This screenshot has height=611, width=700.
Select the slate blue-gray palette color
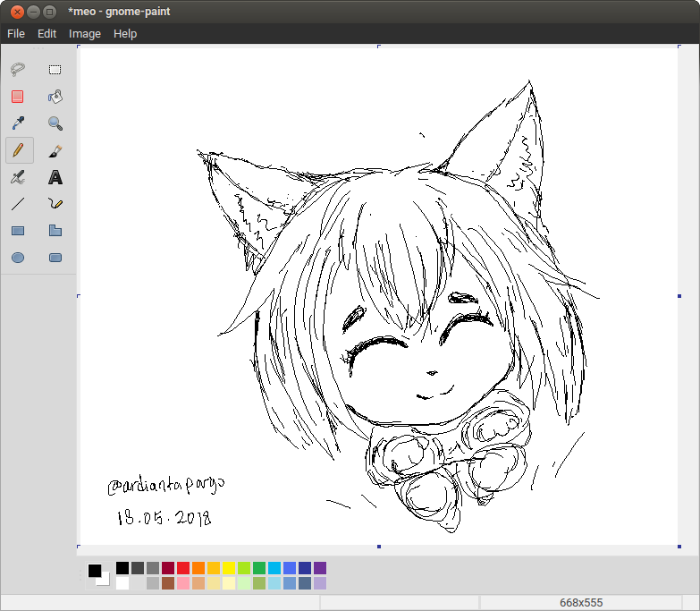[x=305, y=583]
